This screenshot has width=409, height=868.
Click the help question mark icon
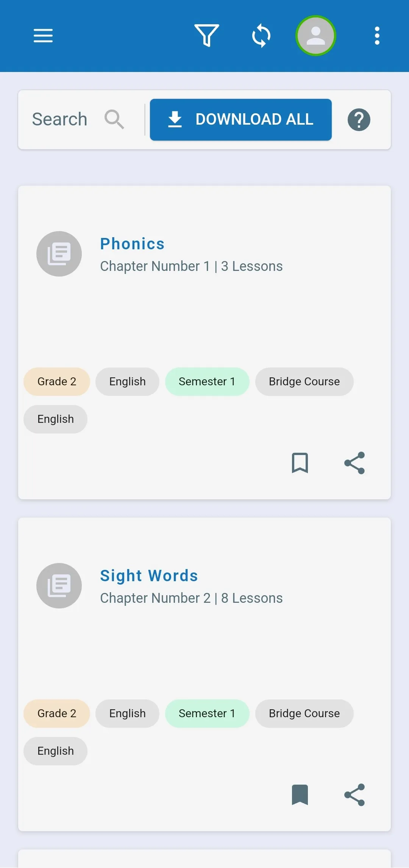coord(359,120)
